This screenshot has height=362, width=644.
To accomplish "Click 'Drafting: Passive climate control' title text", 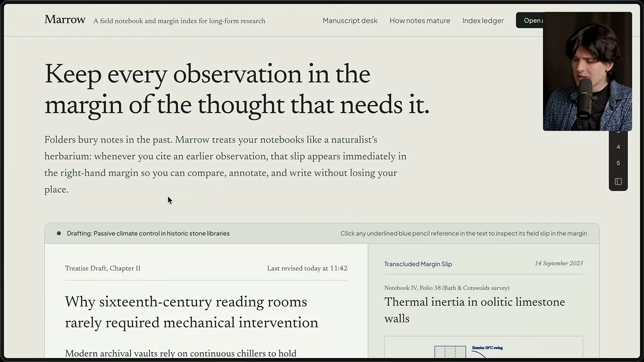I will tap(148, 233).
